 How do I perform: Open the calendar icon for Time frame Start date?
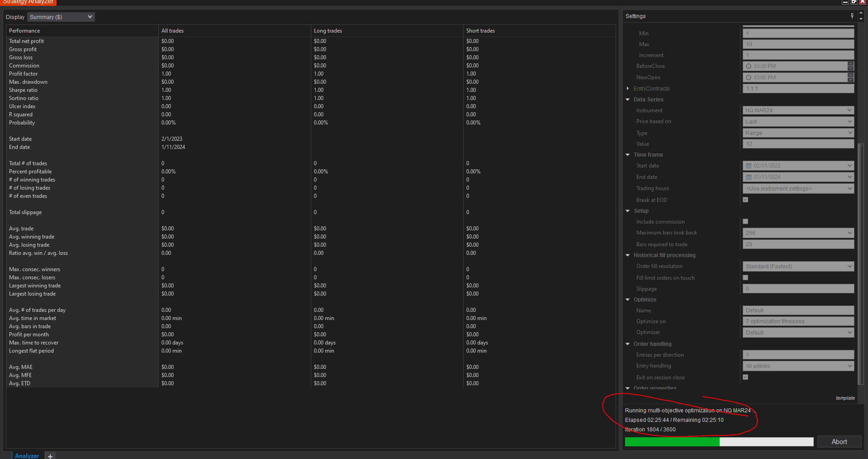(749, 166)
